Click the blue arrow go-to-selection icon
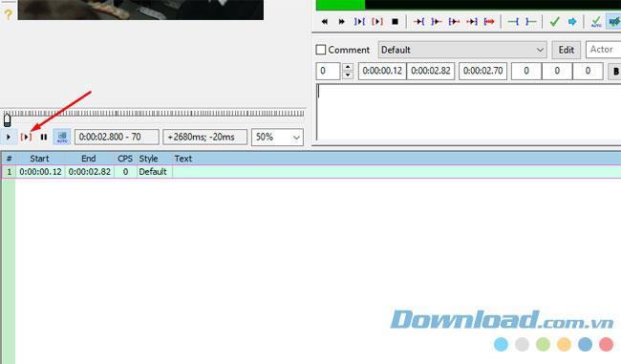This screenshot has width=621, height=364. click(572, 21)
